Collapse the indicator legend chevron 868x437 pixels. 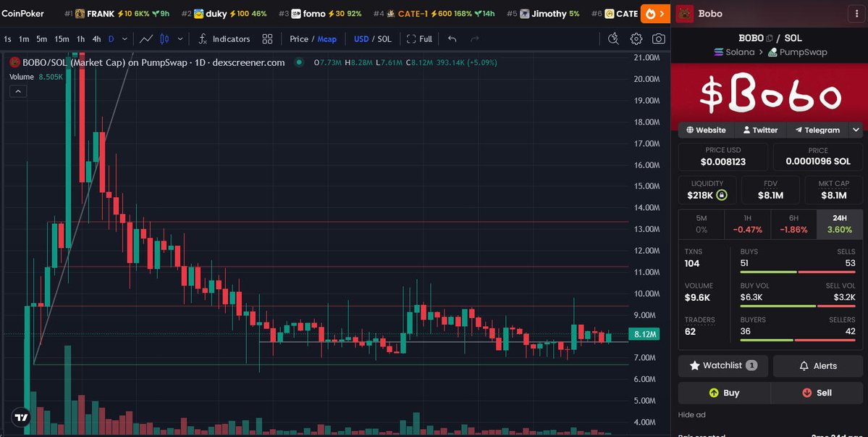(x=17, y=91)
